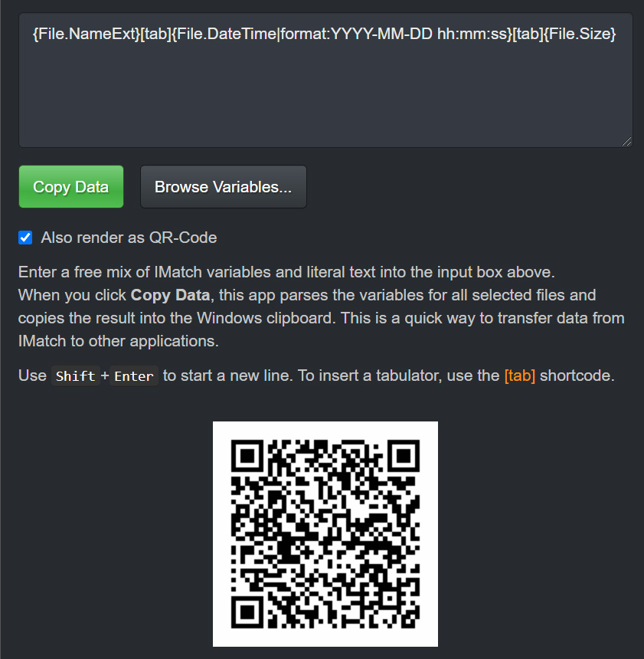Click the Shift key badge
This screenshot has height=659, width=644.
click(76, 375)
